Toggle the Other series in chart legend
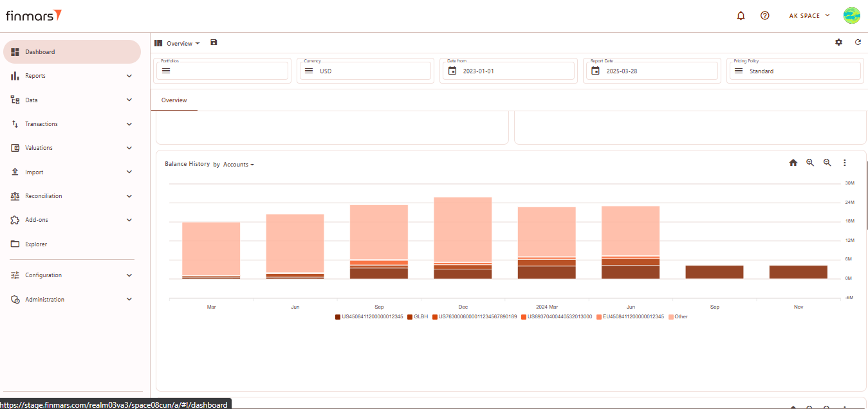The width and height of the screenshot is (868, 409). pyautogui.click(x=678, y=317)
